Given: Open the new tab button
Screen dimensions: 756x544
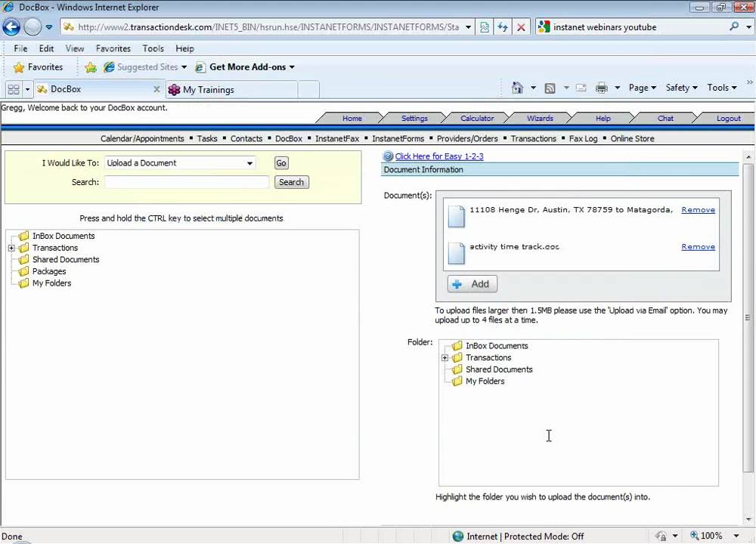Looking at the screenshot, I should pyautogui.click(x=308, y=90).
